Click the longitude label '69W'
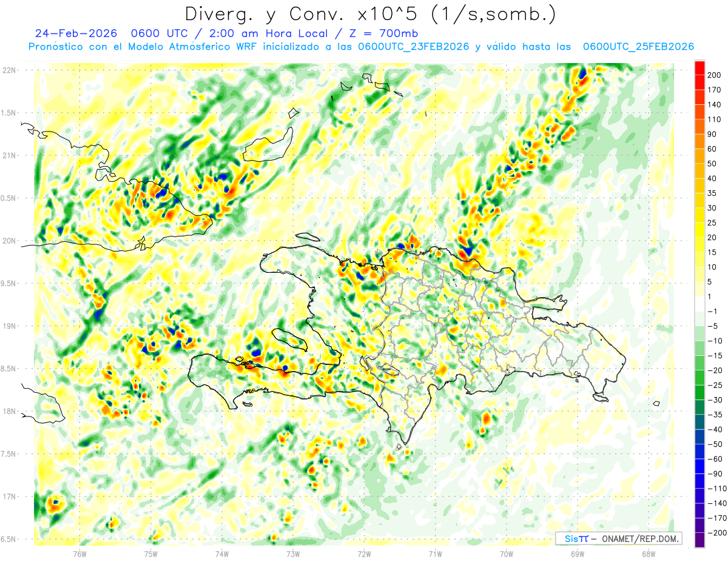The height and width of the screenshot is (562, 728). [x=578, y=553]
